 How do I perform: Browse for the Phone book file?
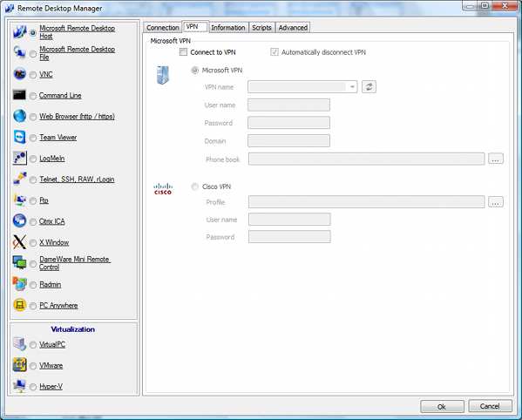pyautogui.click(x=496, y=159)
